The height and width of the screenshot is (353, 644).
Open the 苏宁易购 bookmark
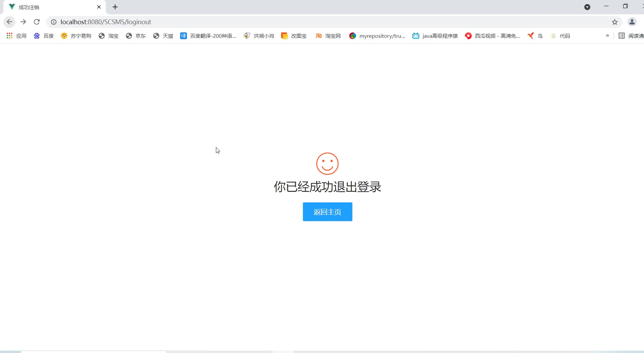click(x=76, y=36)
